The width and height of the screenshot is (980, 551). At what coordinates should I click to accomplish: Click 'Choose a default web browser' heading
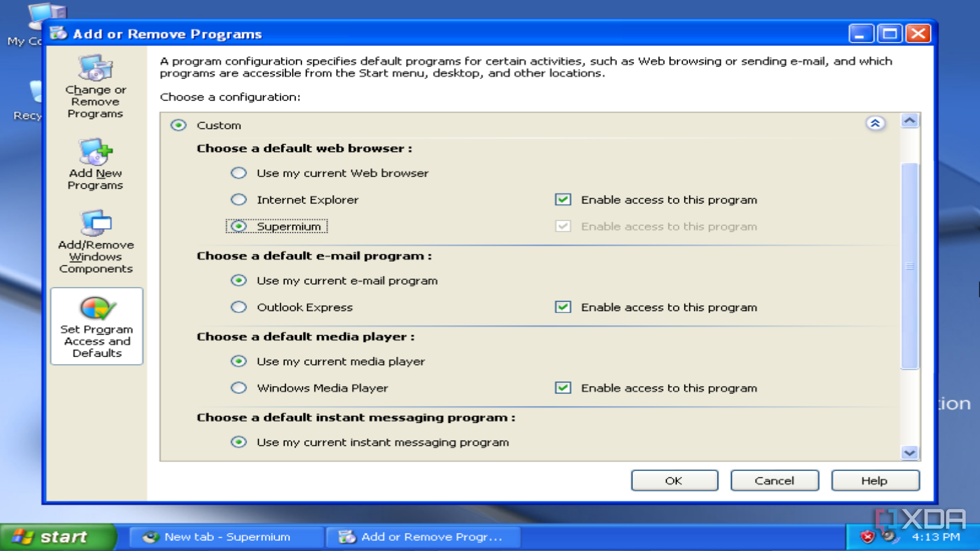point(304,148)
